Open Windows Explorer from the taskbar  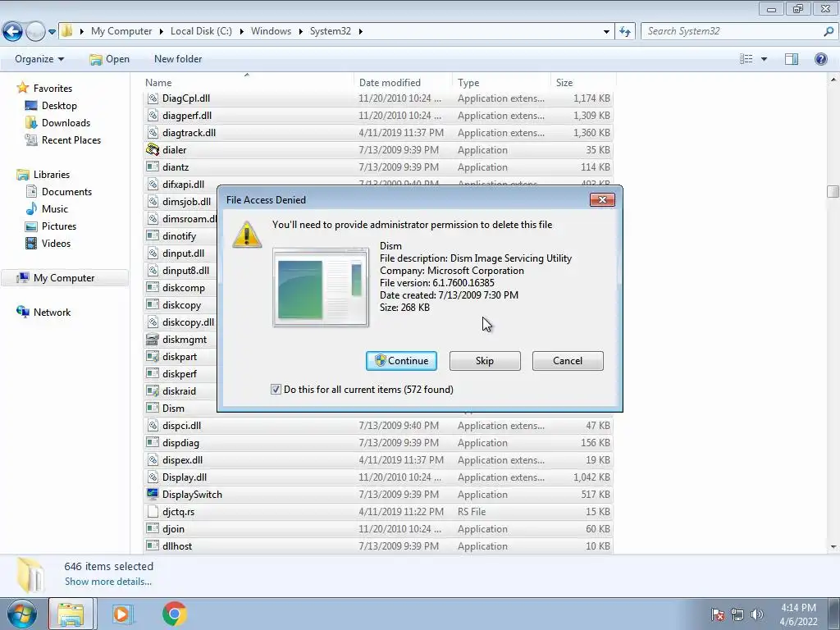71,614
